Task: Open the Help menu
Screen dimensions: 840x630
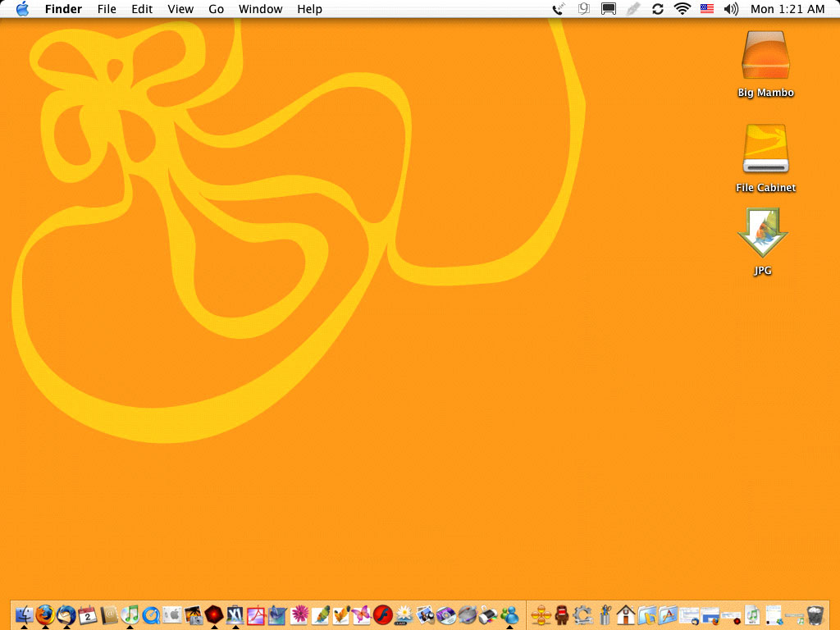Action: point(309,9)
